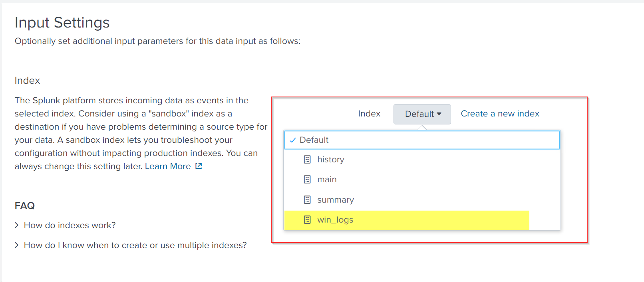This screenshot has height=282, width=644.
Task: Click the Create a new index link
Action: click(500, 114)
